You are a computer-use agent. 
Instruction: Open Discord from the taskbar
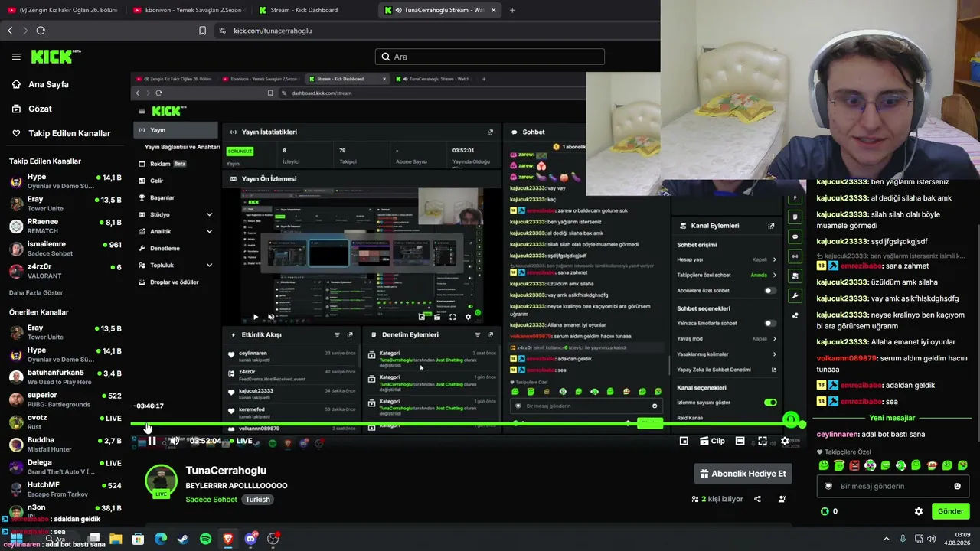pyautogui.click(x=250, y=539)
